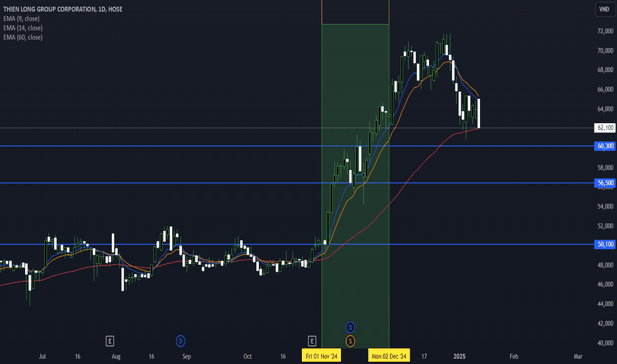Click the earnings E marker near August
Viewport: 617px width, 364px height.
pos(110,341)
